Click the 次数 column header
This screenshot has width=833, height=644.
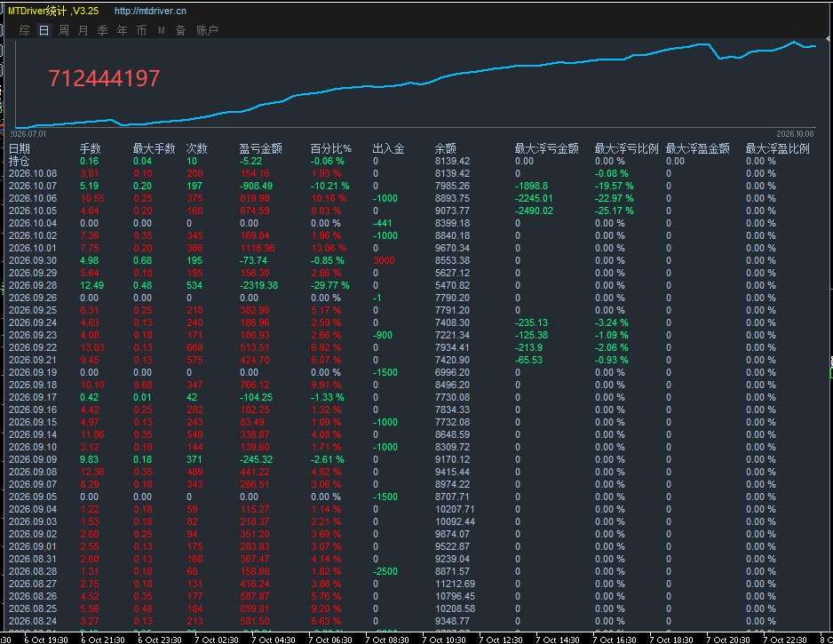click(196, 148)
